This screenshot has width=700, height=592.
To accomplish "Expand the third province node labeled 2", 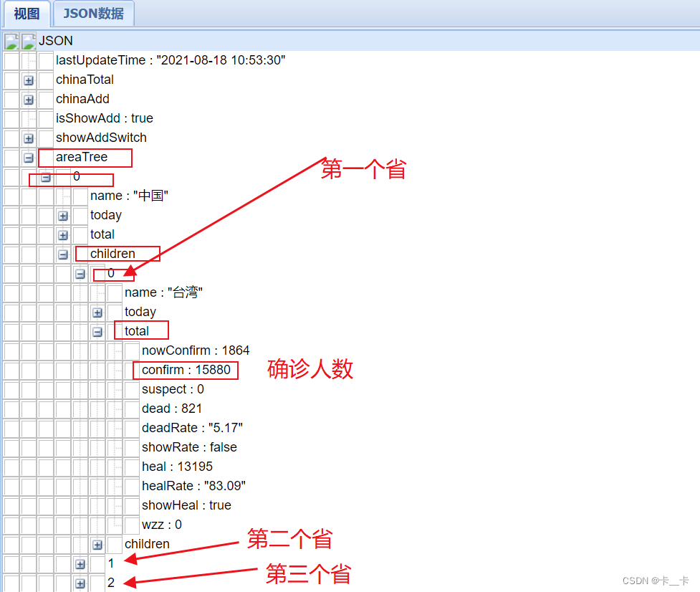I will tap(80, 583).
